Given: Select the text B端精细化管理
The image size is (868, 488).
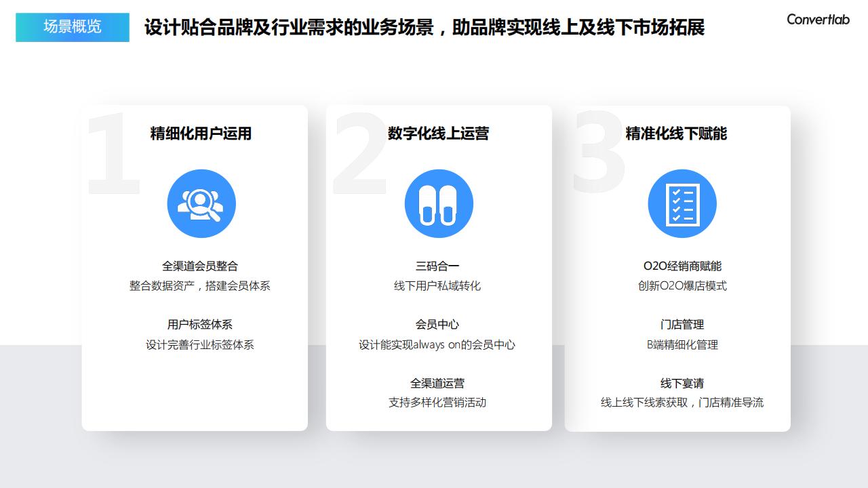Looking at the screenshot, I should click(x=682, y=345).
